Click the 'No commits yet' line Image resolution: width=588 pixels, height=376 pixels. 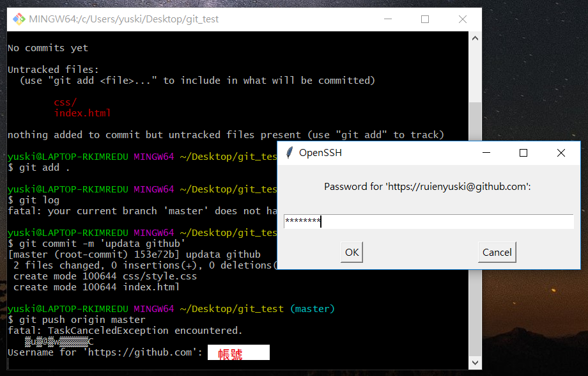48,48
